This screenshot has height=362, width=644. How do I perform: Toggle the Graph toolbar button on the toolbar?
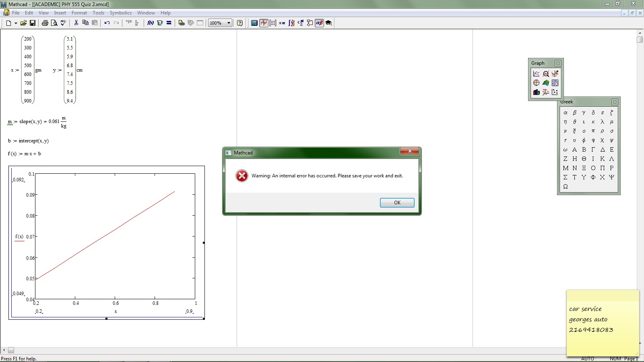click(x=264, y=23)
